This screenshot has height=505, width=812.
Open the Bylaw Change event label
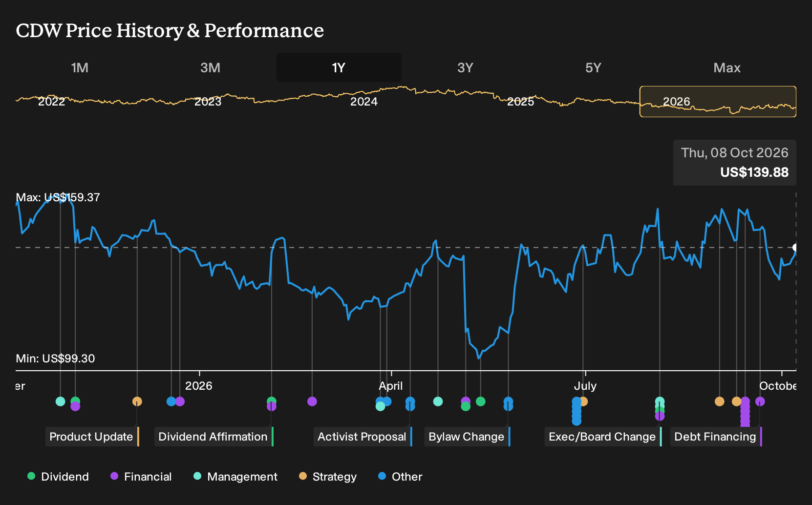468,437
